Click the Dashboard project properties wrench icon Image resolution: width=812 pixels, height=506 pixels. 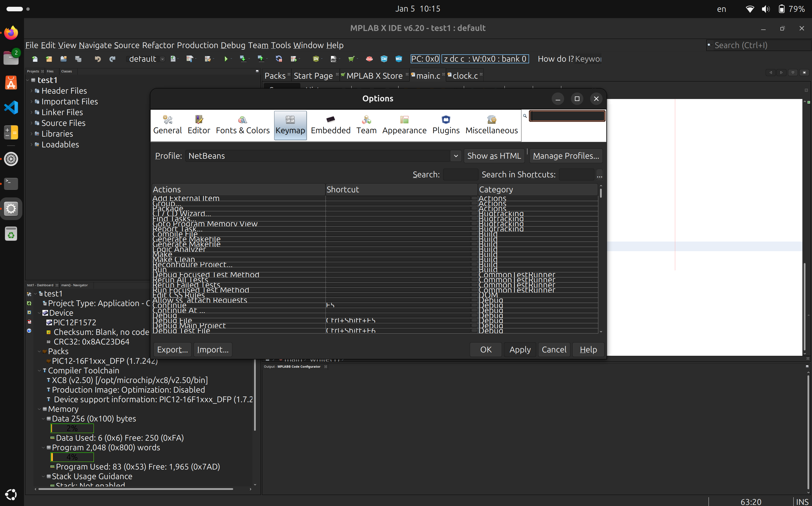click(29, 294)
